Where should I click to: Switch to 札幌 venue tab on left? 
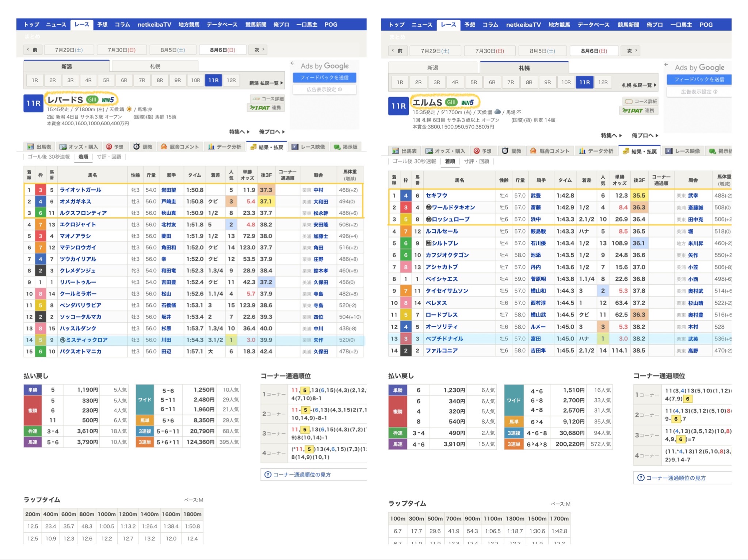point(155,66)
